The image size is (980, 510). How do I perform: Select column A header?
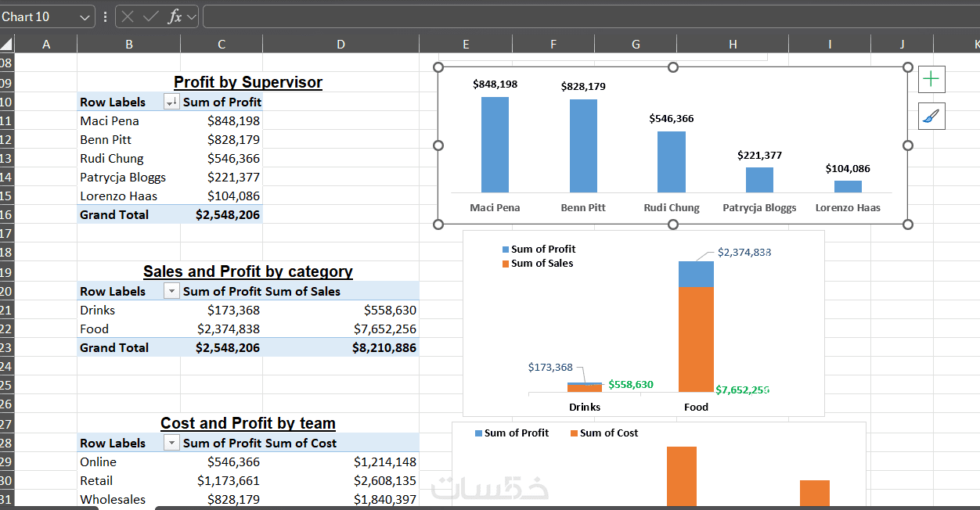(x=46, y=45)
